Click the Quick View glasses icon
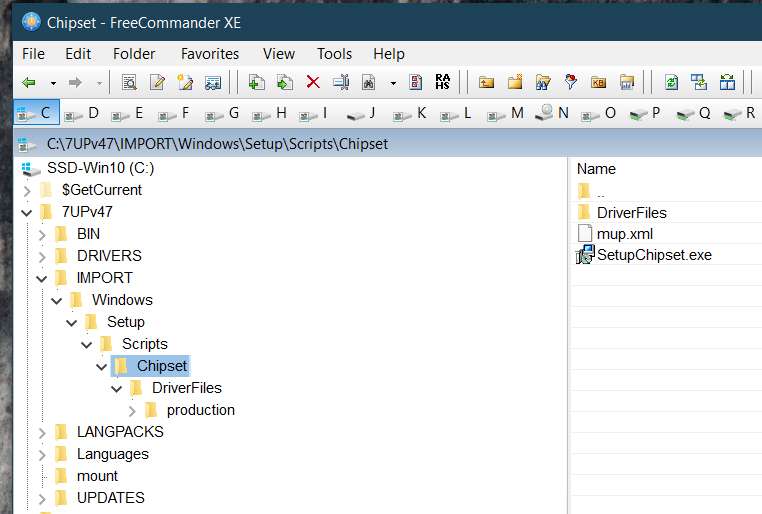This screenshot has width=762, height=514. tap(213, 83)
